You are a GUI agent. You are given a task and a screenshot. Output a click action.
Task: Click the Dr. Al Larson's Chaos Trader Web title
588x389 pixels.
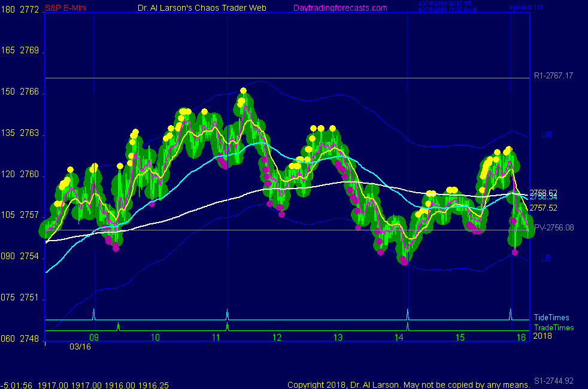(x=202, y=8)
